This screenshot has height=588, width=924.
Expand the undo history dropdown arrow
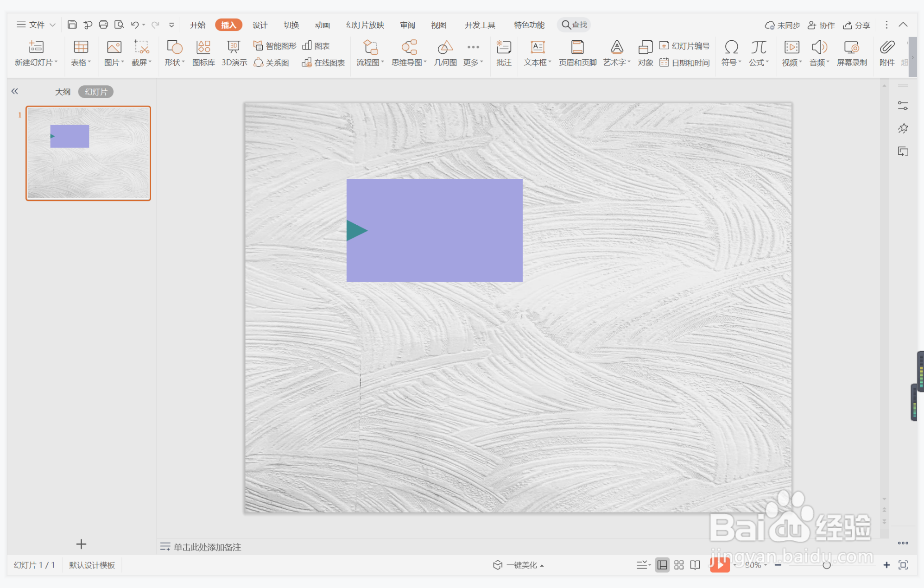[x=144, y=25]
